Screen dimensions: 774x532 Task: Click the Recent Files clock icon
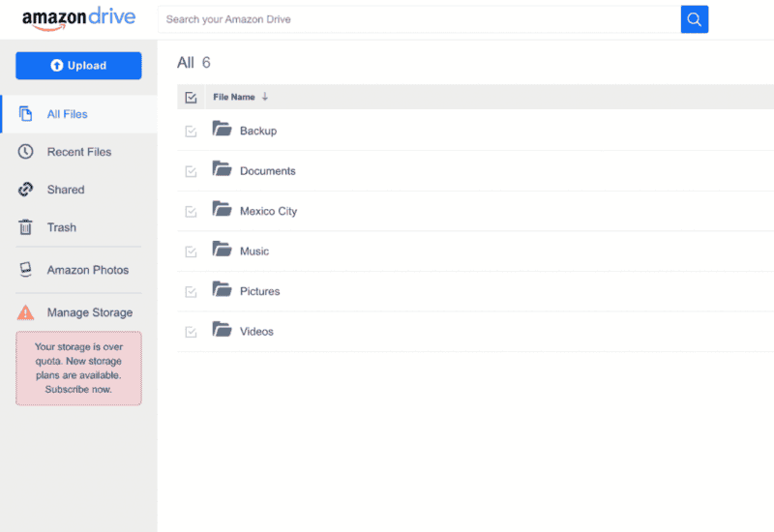coord(26,152)
